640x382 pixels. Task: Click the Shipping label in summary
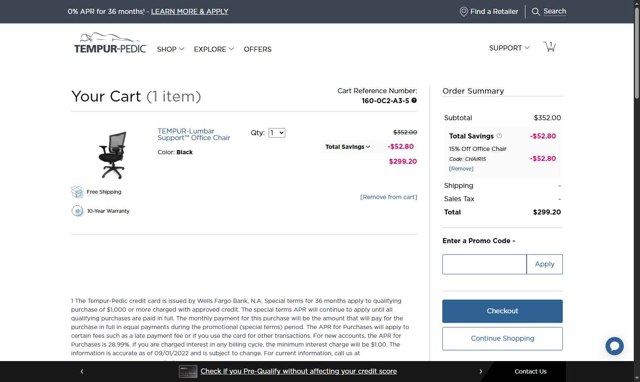[x=459, y=185]
